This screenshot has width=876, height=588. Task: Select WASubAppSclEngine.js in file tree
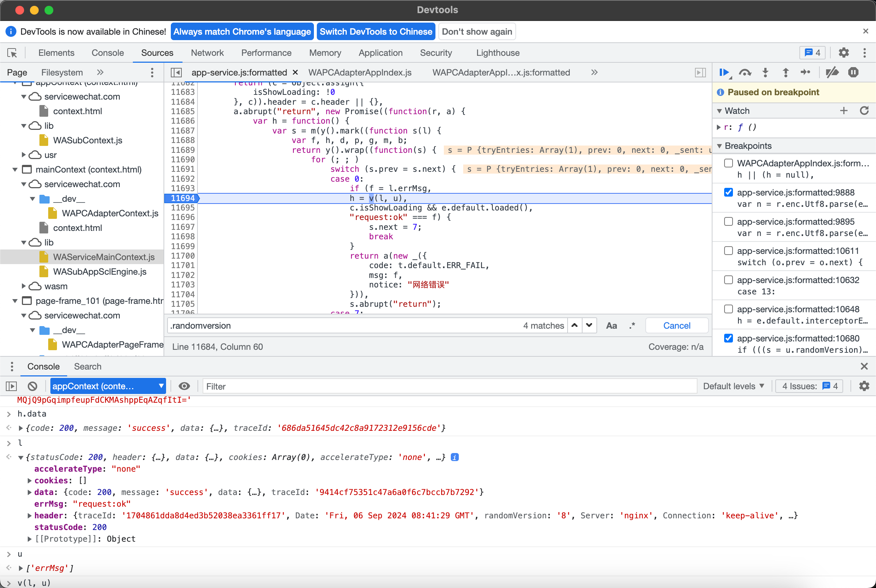[x=99, y=271]
